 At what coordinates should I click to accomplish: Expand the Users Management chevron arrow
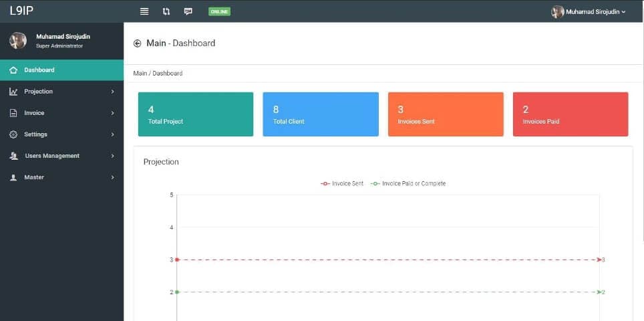pyautogui.click(x=112, y=156)
